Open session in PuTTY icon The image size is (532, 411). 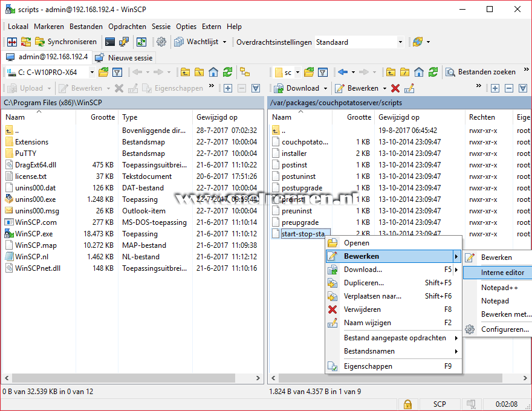tap(124, 42)
